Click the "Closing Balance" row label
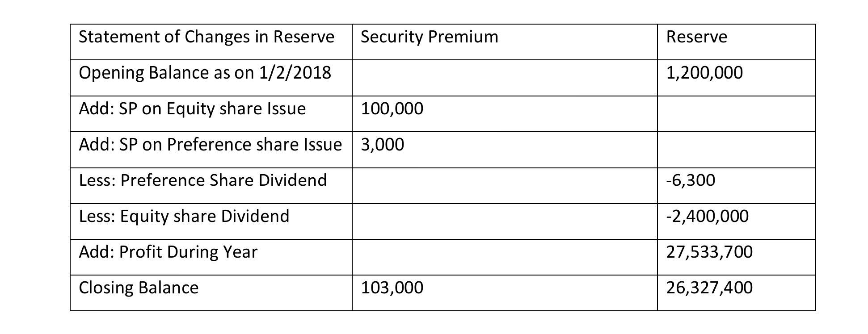Viewport: 868px width, 334px height. point(139,288)
